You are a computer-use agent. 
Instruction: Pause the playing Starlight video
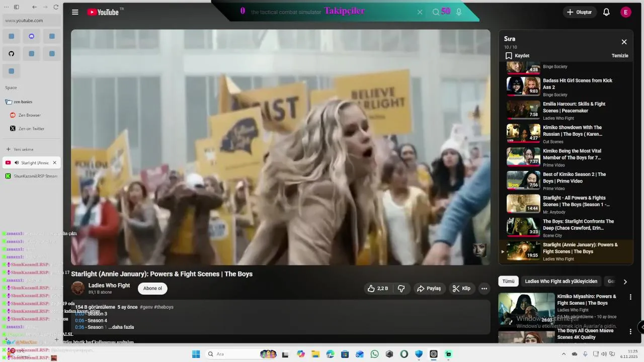point(280,147)
